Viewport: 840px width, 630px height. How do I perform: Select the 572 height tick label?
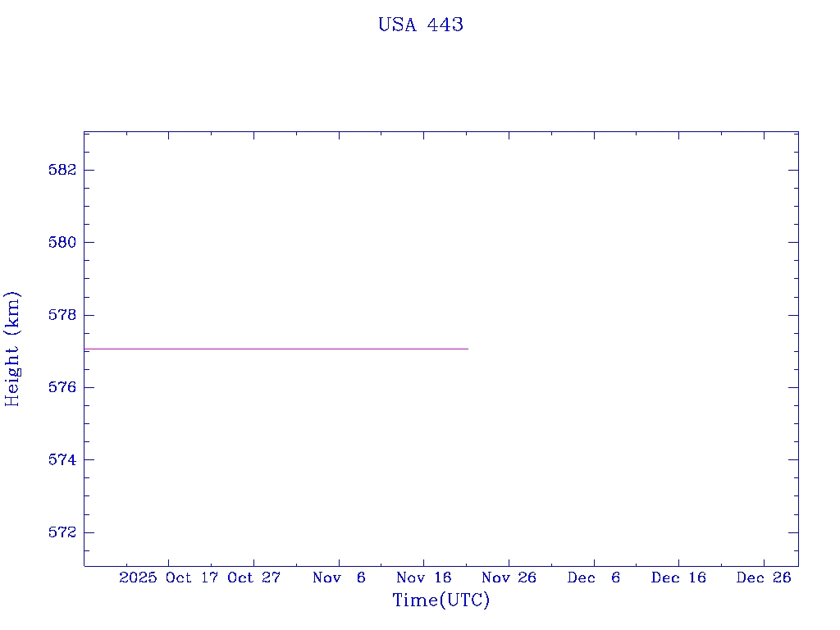(62, 532)
